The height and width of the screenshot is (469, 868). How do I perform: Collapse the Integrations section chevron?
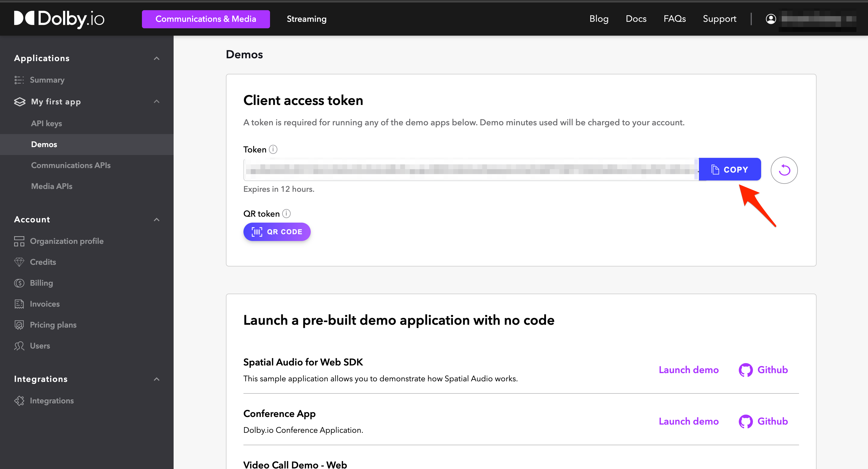point(156,379)
